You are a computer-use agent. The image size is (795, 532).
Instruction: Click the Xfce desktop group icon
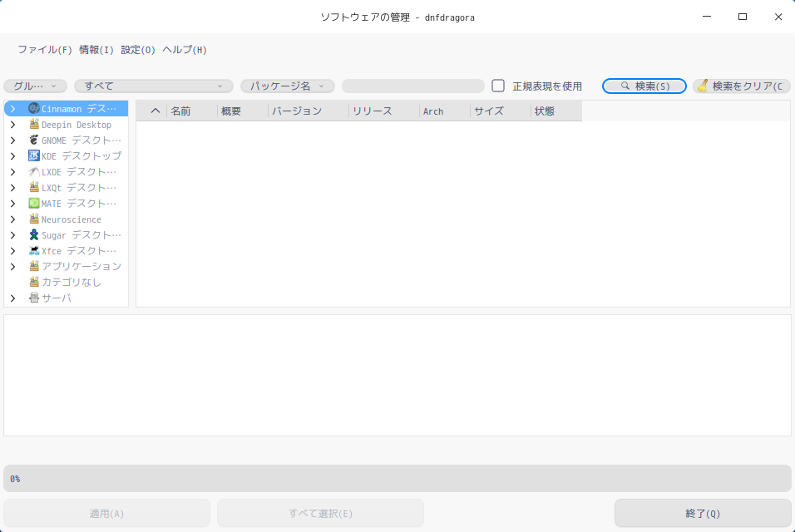[34, 250]
